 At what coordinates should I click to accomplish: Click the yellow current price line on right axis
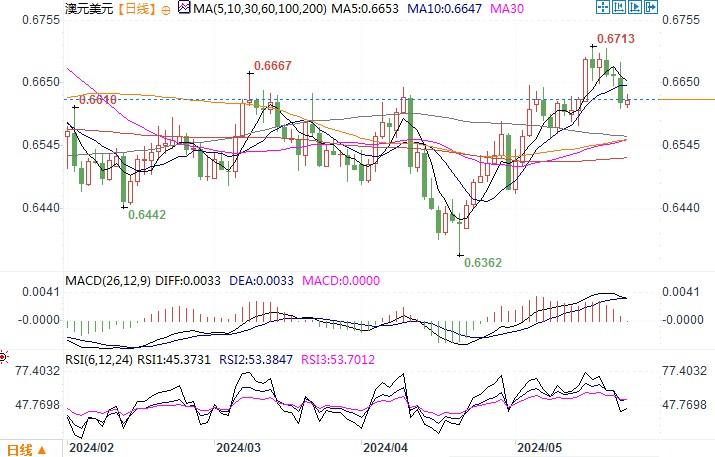click(x=689, y=99)
